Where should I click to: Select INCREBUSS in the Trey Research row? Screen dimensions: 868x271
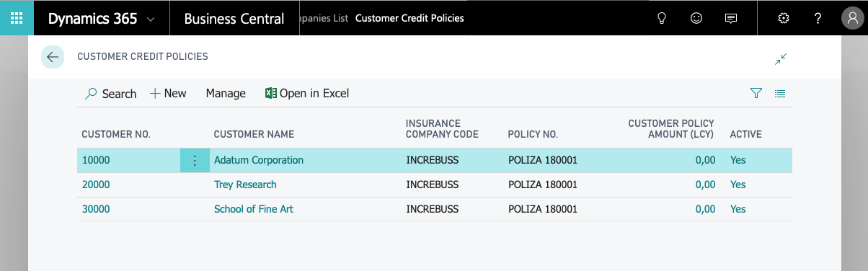[x=432, y=185]
